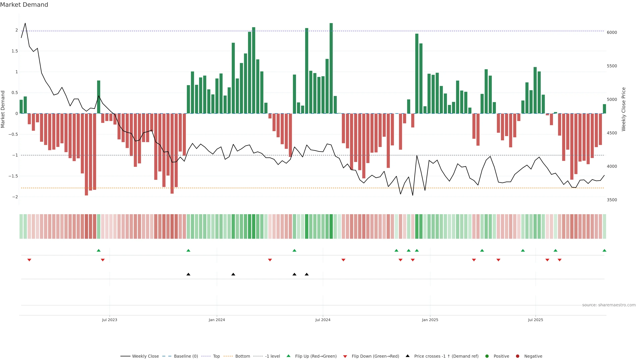This screenshot has width=644, height=362.
Task: Click the Market Demand chart title
Action: [24, 5]
